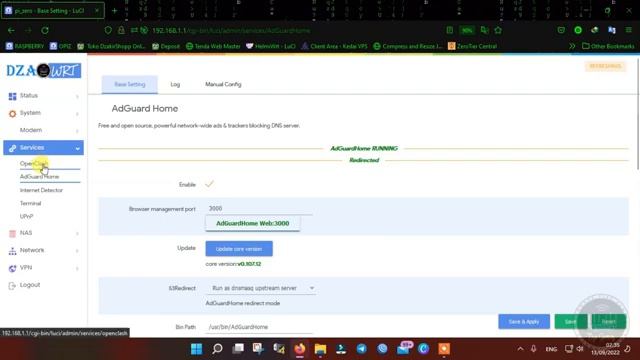This screenshot has height=360, width=640.
Task: Open UPnP under Services
Action: (x=27, y=216)
